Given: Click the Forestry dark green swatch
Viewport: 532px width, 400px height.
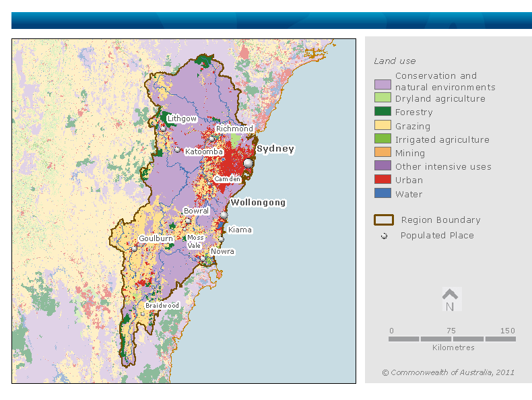Looking at the screenshot, I should click(383, 112).
